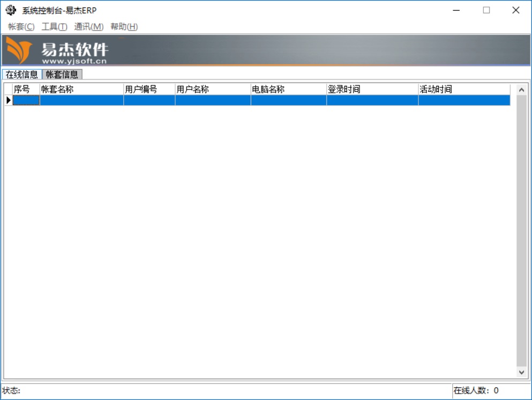This screenshot has height=400, width=532.
Task: Click the vertical scrollbar track
Action: tap(521, 231)
